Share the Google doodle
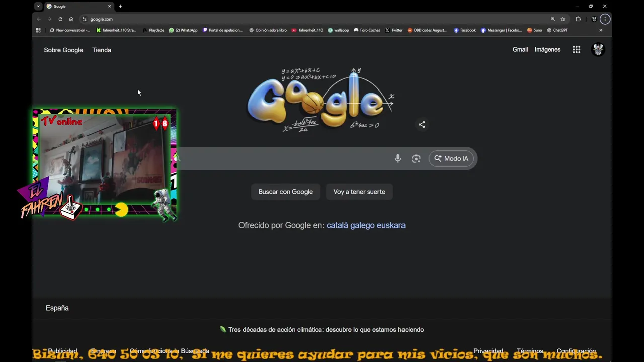 tap(422, 125)
